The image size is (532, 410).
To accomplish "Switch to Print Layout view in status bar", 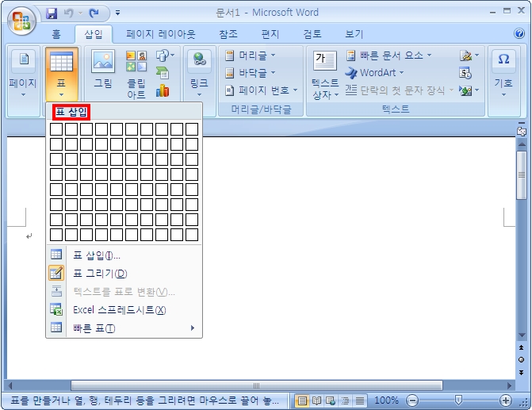I will tap(301, 400).
